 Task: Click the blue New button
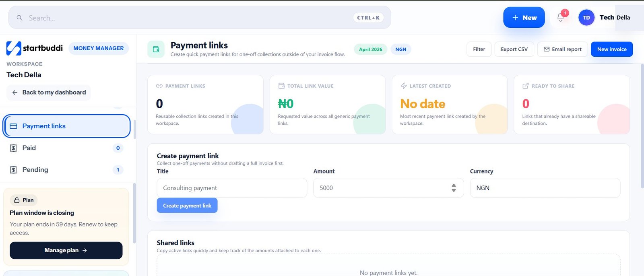tap(524, 18)
